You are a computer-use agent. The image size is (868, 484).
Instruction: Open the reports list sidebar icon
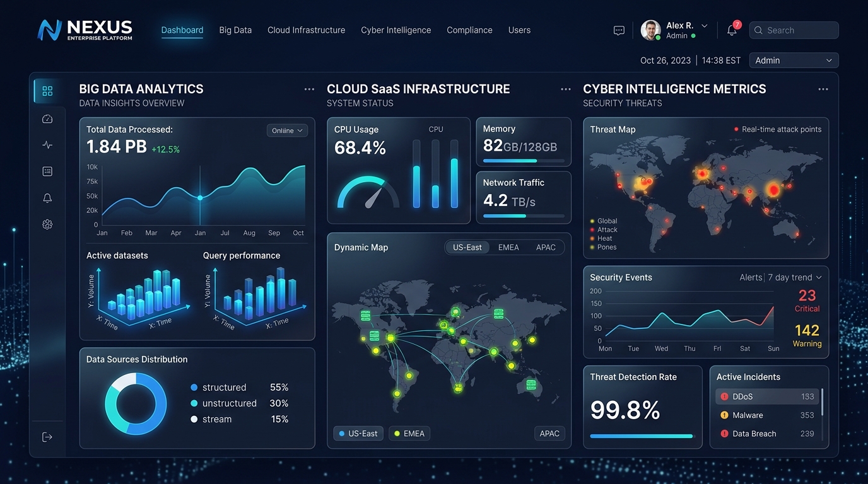point(47,171)
